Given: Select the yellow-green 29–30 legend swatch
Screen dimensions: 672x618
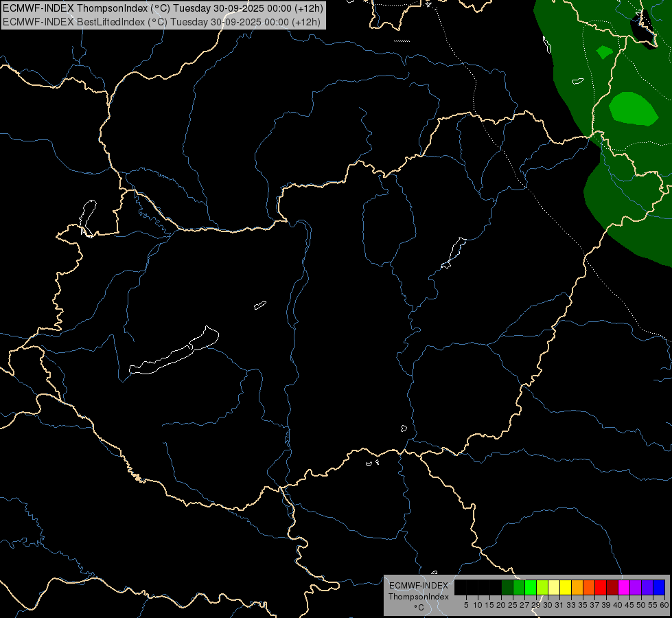Looking at the screenshot, I should (542, 587).
